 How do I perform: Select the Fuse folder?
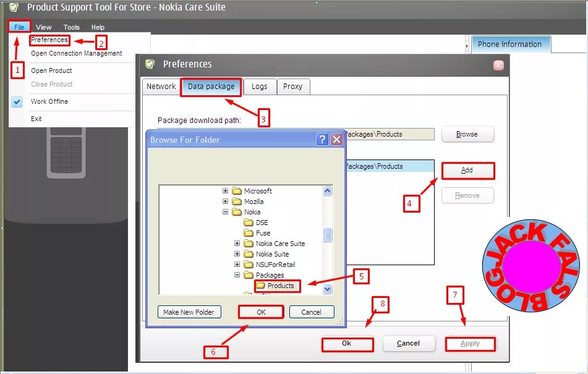(x=257, y=232)
